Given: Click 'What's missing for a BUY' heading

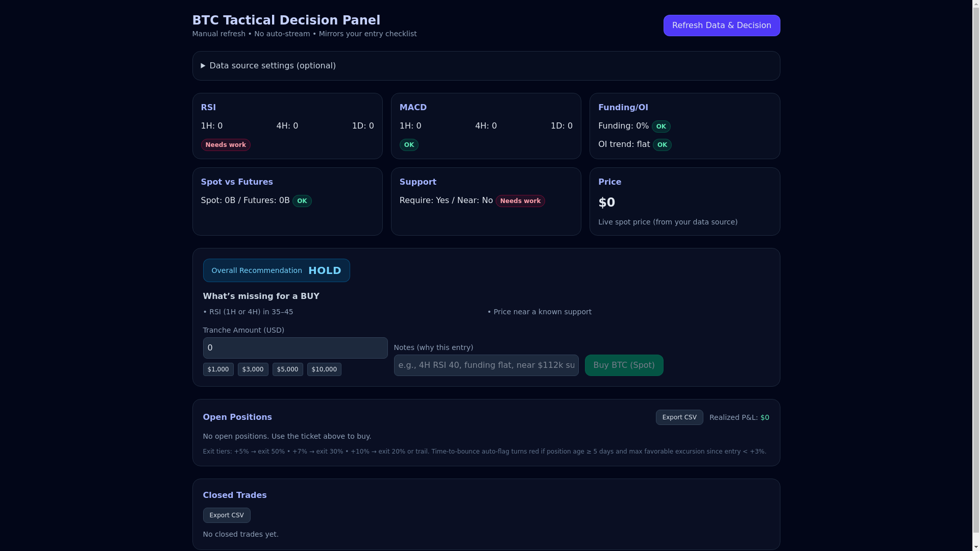Looking at the screenshot, I should click(x=261, y=296).
